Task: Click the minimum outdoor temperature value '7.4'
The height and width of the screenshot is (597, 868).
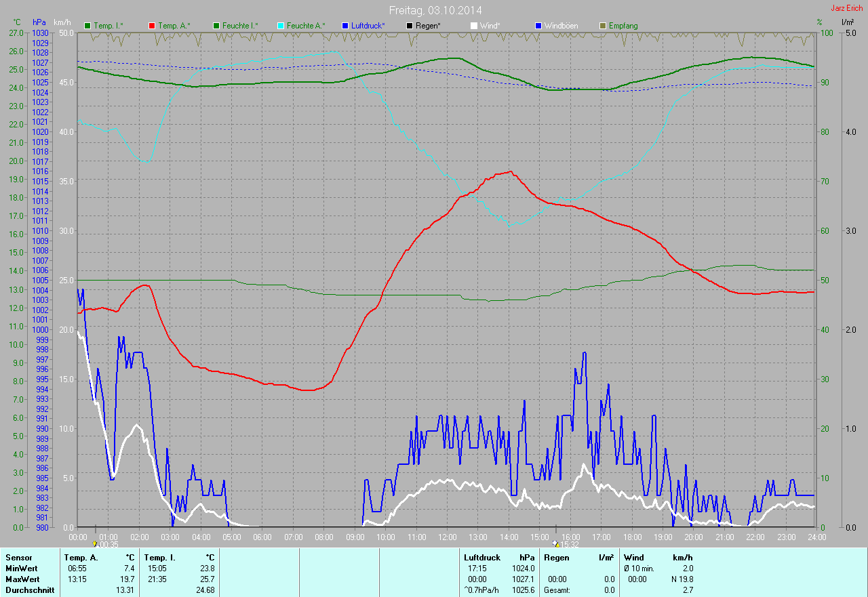Action: click(x=129, y=569)
